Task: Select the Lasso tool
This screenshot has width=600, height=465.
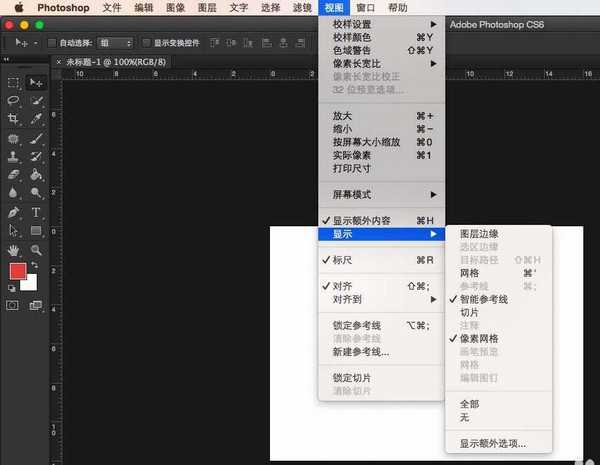Action: [14, 101]
